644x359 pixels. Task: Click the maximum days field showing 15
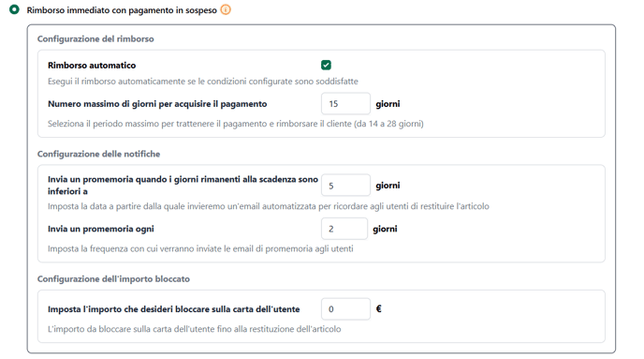pyautogui.click(x=345, y=104)
